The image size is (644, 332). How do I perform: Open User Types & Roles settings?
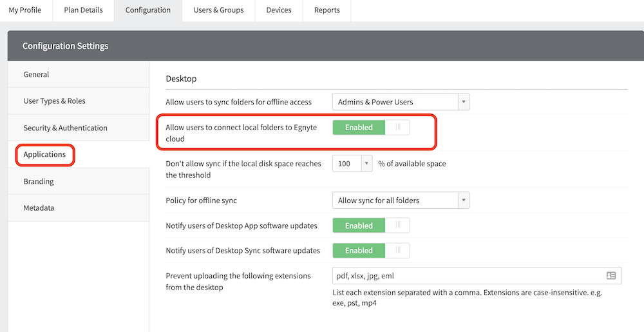[79, 101]
